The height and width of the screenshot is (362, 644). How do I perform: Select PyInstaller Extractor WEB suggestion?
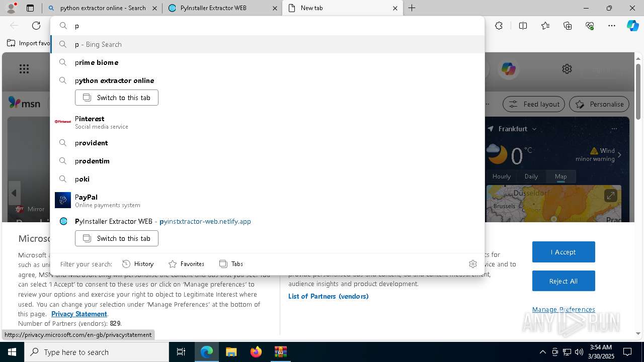point(268,221)
